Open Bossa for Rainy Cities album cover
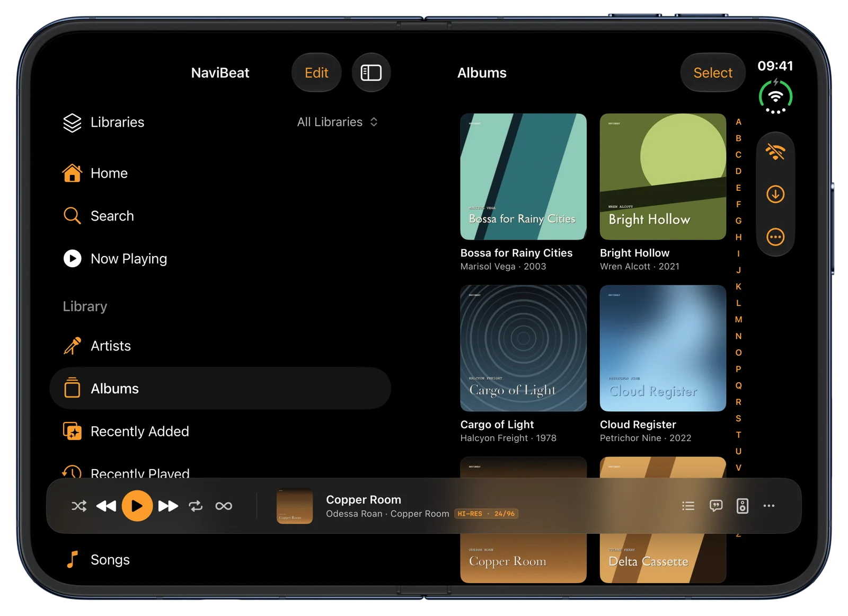Viewport: 848px width, 616px height. [x=523, y=177]
